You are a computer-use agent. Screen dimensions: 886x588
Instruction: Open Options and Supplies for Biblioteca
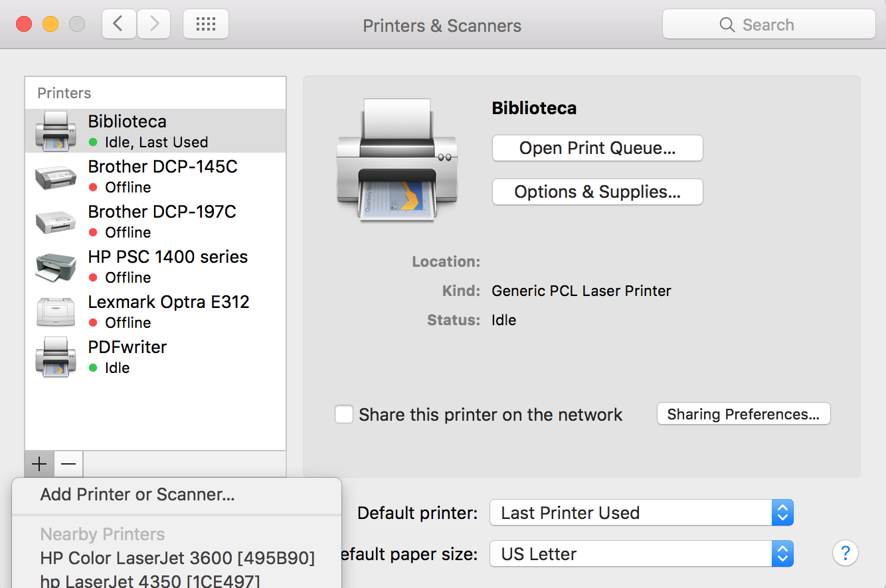click(x=596, y=192)
